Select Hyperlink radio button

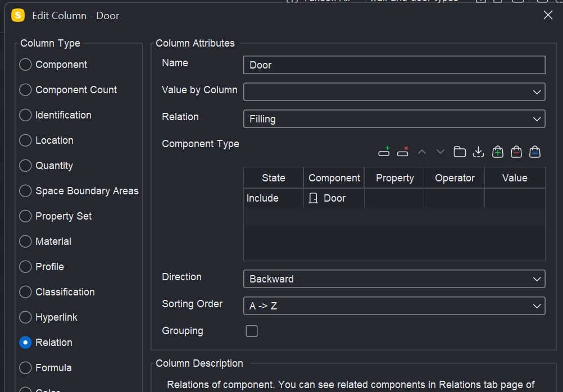25,317
